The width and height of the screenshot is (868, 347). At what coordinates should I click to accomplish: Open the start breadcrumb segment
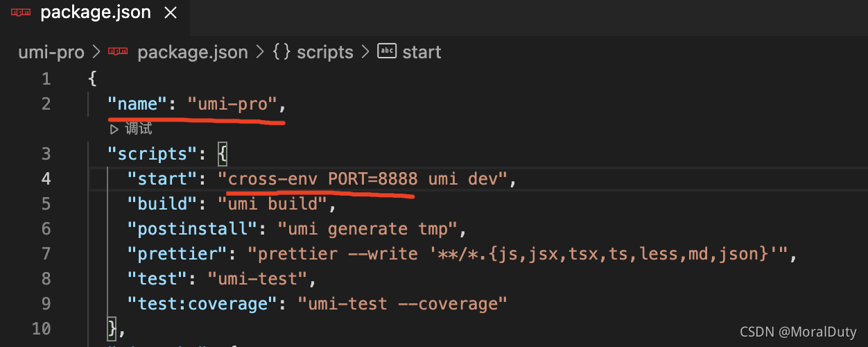click(x=422, y=52)
